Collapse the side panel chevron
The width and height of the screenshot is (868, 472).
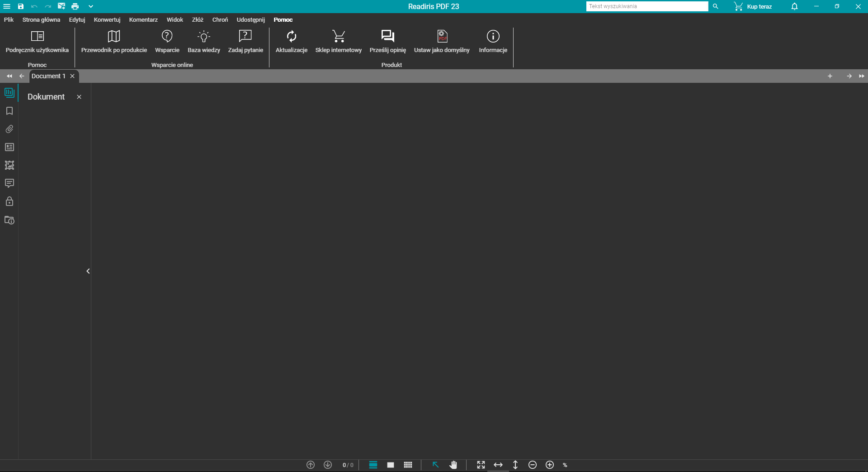(88, 271)
